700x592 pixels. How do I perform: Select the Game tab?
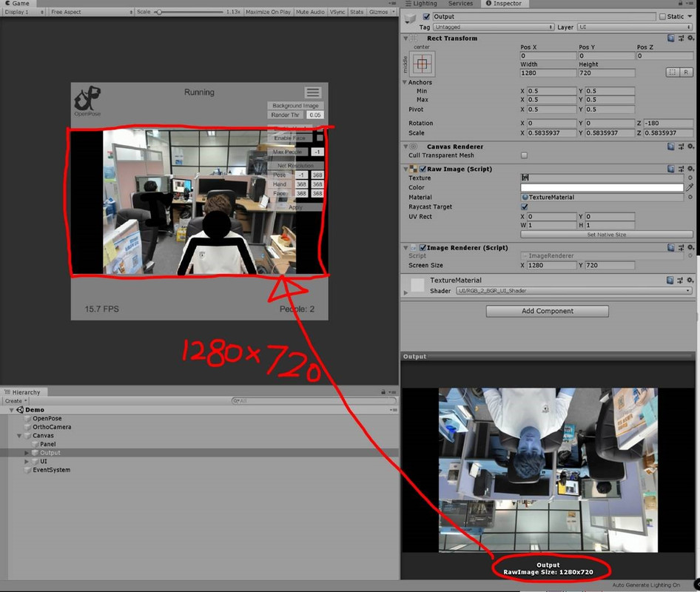[17, 4]
